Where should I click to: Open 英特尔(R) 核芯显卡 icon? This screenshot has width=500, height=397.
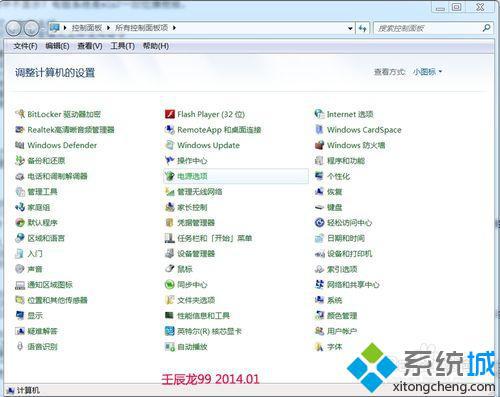click(170, 331)
